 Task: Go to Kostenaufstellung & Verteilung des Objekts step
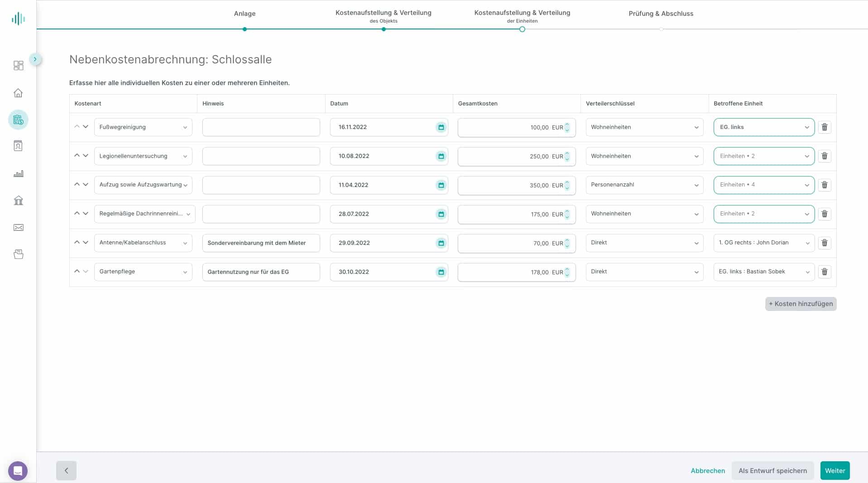point(383,16)
